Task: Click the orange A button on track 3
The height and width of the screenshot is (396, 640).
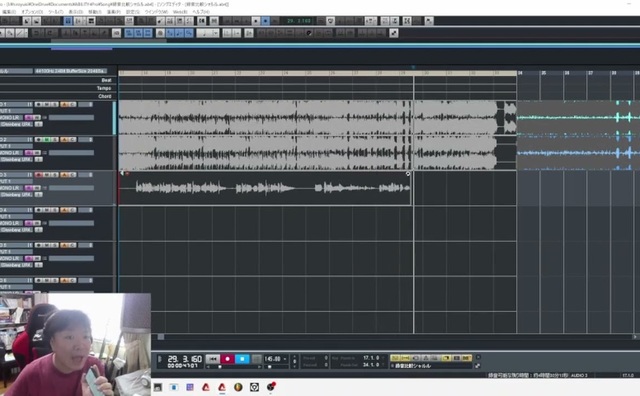Action: click(x=64, y=175)
